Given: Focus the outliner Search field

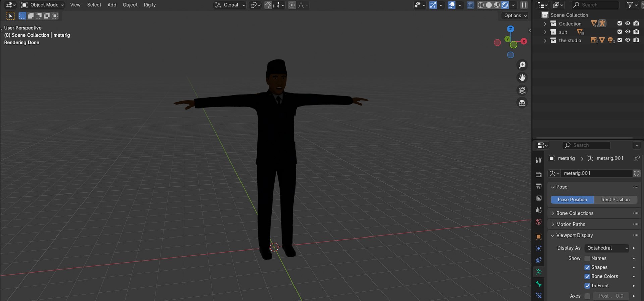Looking at the screenshot, I should pyautogui.click(x=595, y=5).
